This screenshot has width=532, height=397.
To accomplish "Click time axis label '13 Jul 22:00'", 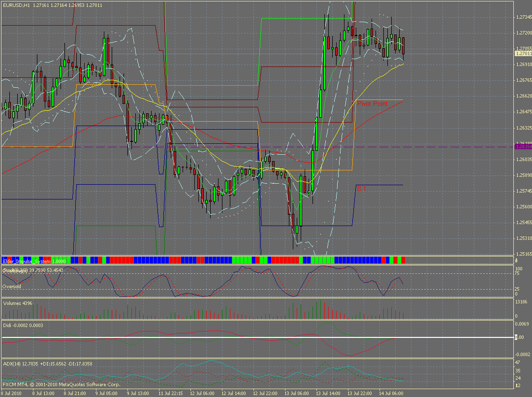I will pyautogui.click(x=360, y=393).
